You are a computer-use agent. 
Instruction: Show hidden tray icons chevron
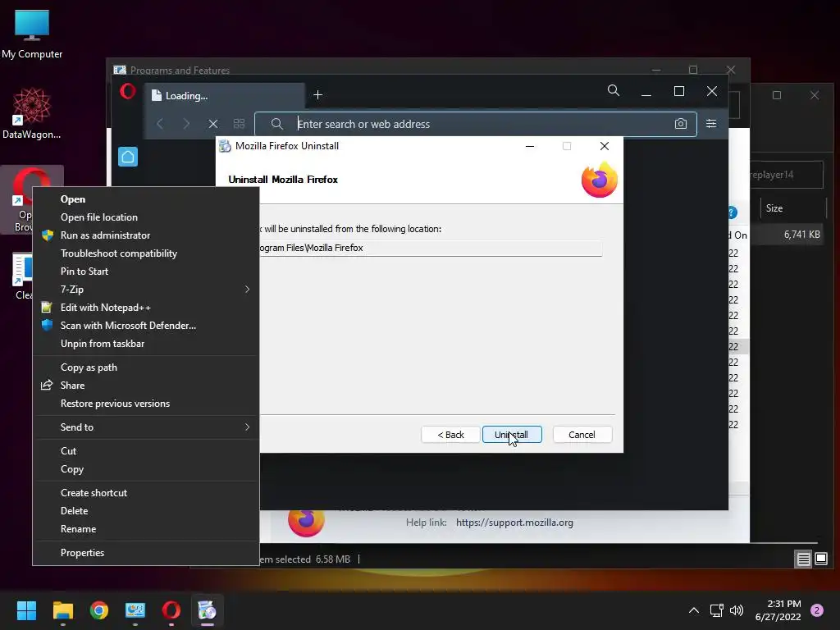coord(693,610)
